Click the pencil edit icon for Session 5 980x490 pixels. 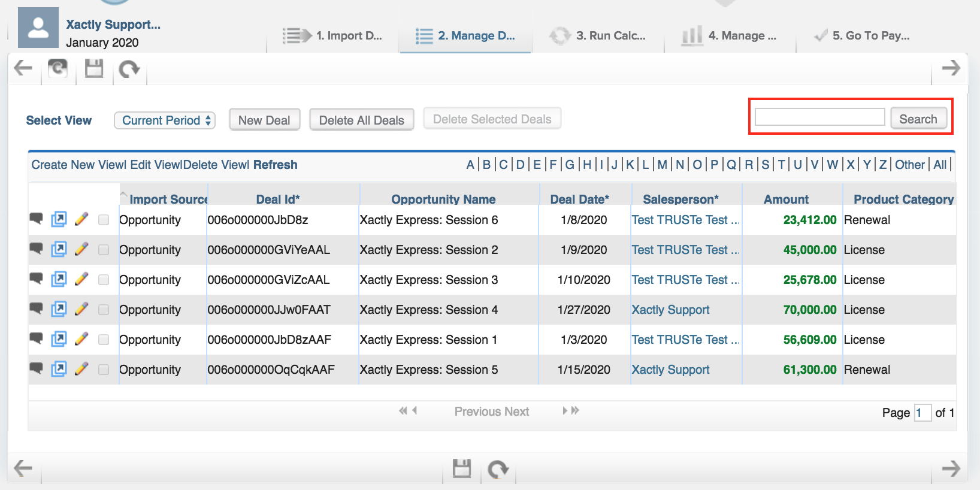81,369
